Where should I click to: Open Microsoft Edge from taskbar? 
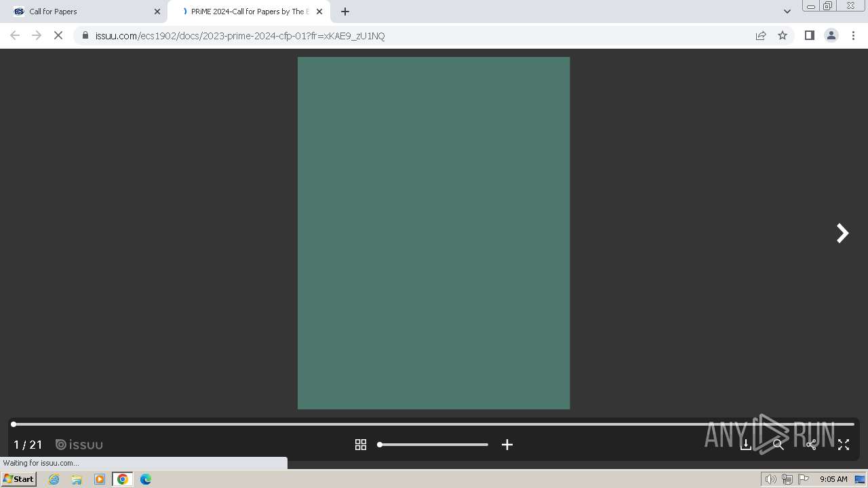point(146,479)
